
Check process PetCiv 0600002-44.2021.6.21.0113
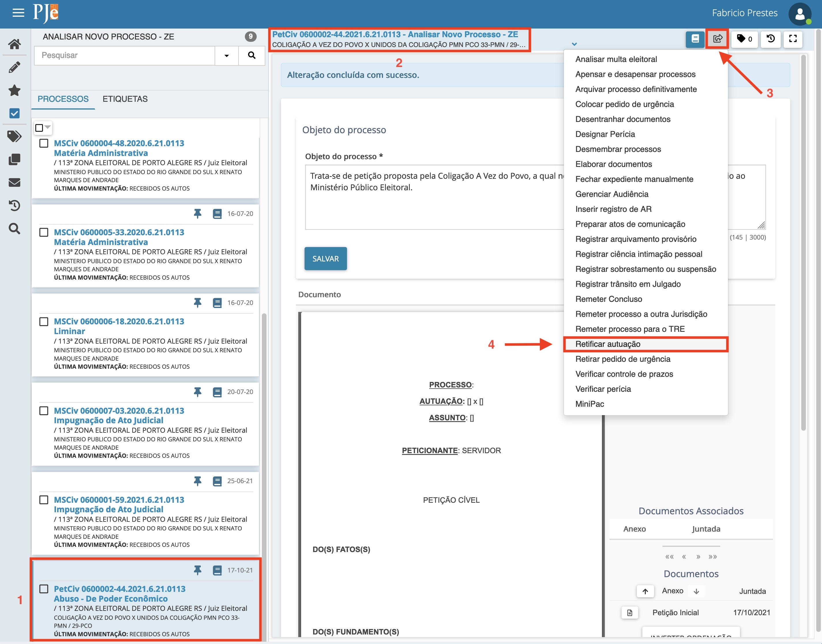[44, 589]
